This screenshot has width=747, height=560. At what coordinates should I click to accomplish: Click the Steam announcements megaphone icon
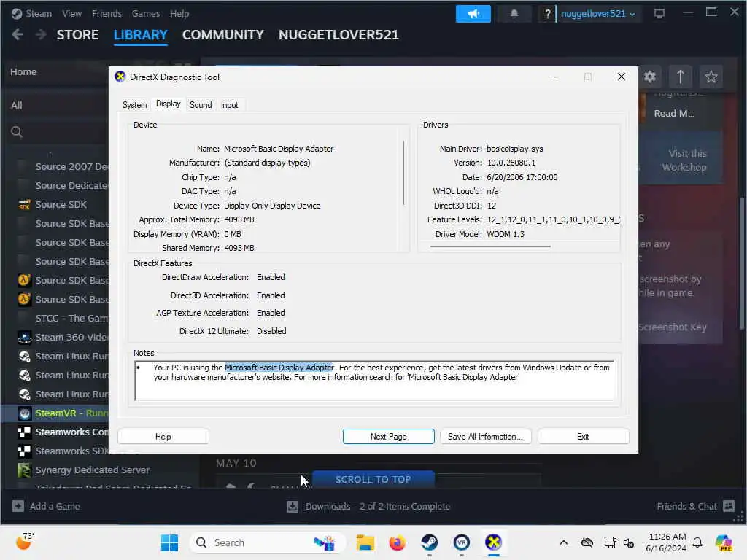pyautogui.click(x=473, y=14)
